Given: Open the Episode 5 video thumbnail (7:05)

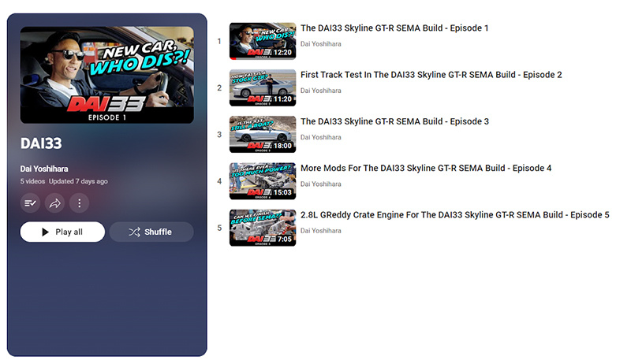Looking at the screenshot, I should pyautogui.click(x=263, y=228).
